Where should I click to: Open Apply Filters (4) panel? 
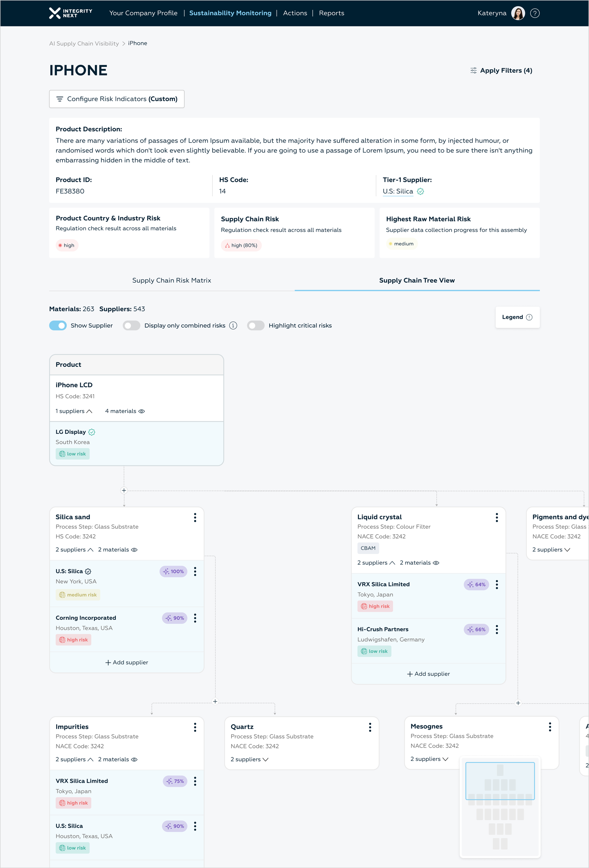tap(501, 71)
